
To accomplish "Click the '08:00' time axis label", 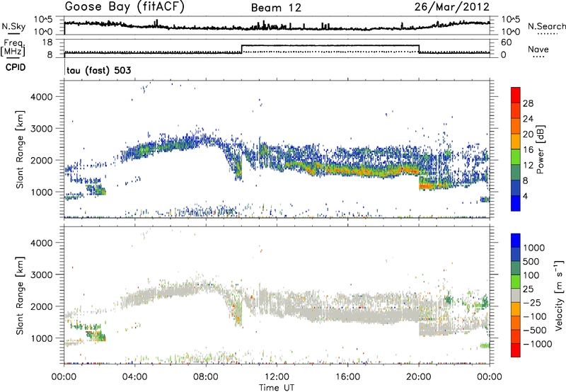I will (206, 377).
